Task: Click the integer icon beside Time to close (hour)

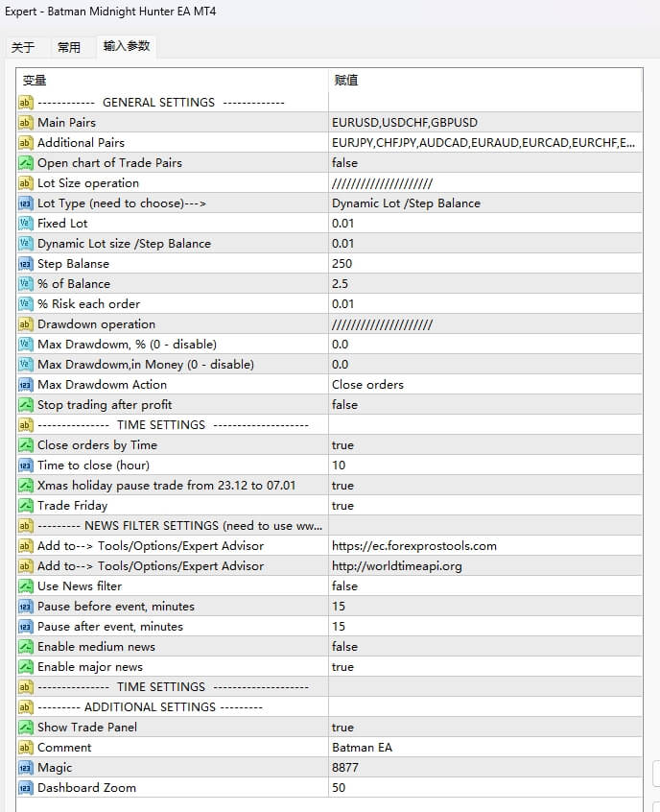Action: [25, 466]
